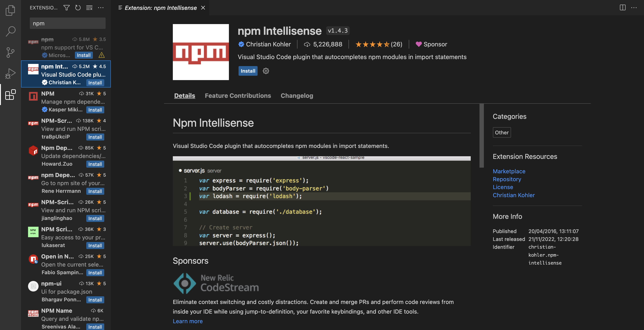
Task: Select the NPM Name list entry icon
Action: click(33, 313)
